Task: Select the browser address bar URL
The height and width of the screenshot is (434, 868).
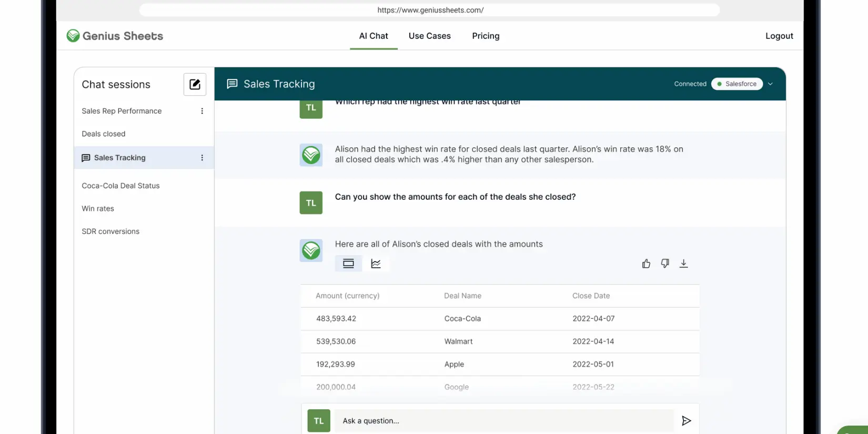Action: point(430,10)
